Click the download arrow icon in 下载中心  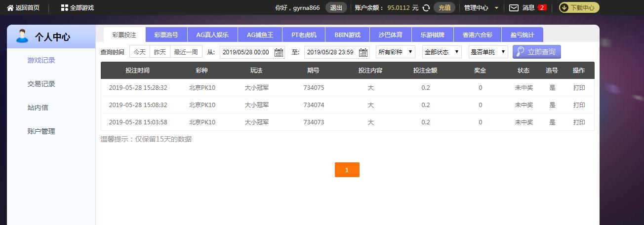click(x=564, y=7)
